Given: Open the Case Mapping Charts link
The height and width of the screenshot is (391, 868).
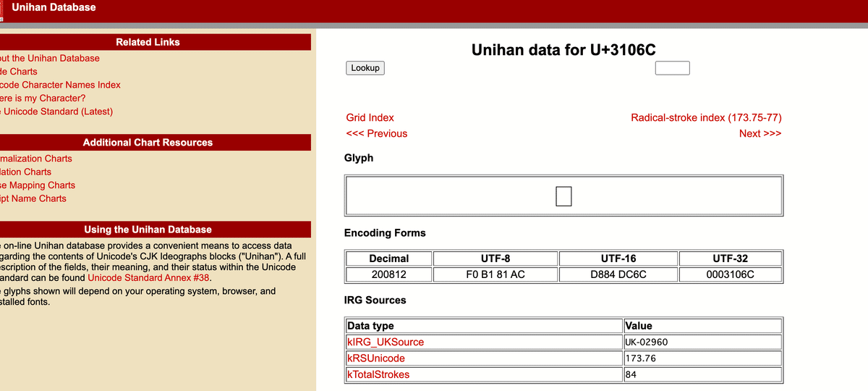Looking at the screenshot, I should pyautogui.click(x=38, y=185).
